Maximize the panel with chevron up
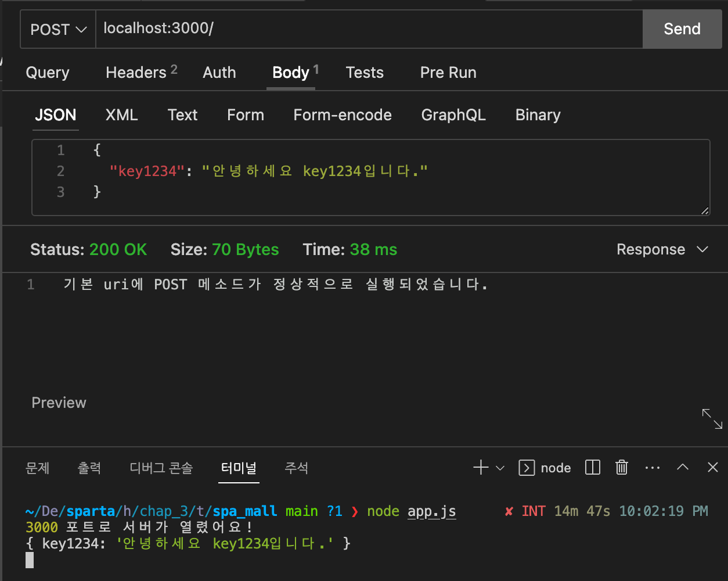Image resolution: width=728 pixels, height=581 pixels. click(683, 468)
